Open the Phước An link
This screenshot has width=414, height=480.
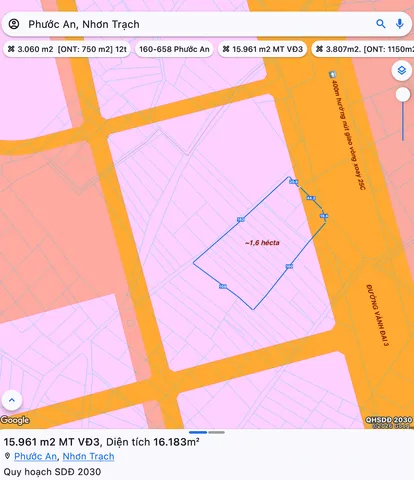[x=35, y=456]
